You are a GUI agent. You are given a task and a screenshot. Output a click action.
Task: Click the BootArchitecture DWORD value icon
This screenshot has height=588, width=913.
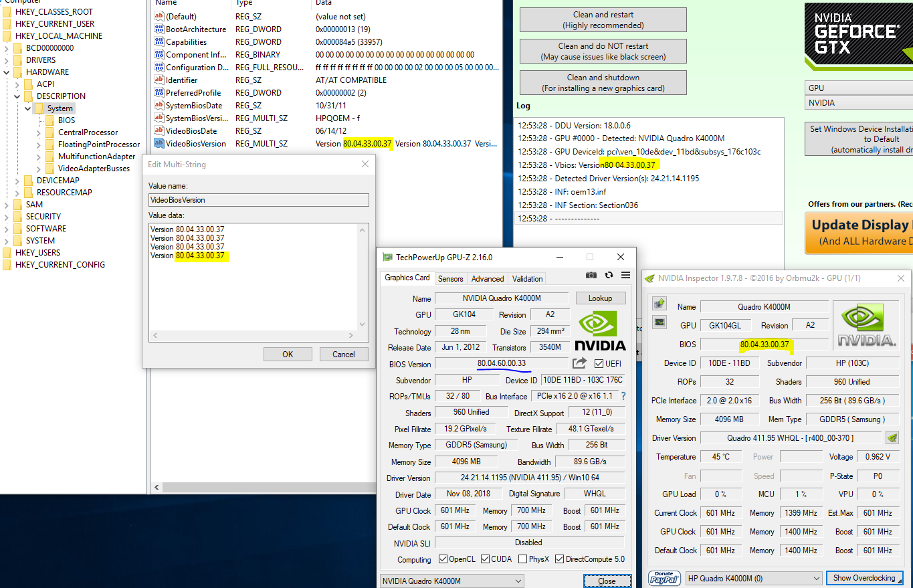pyautogui.click(x=159, y=29)
